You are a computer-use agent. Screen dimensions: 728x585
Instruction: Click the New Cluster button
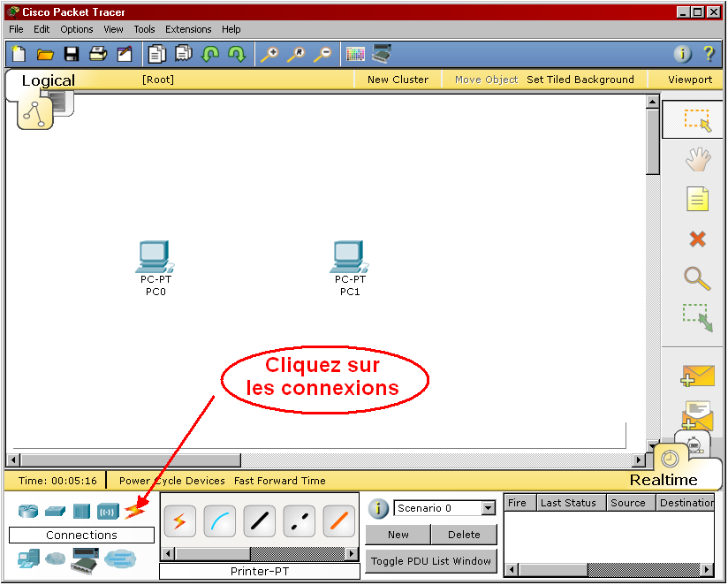point(398,80)
